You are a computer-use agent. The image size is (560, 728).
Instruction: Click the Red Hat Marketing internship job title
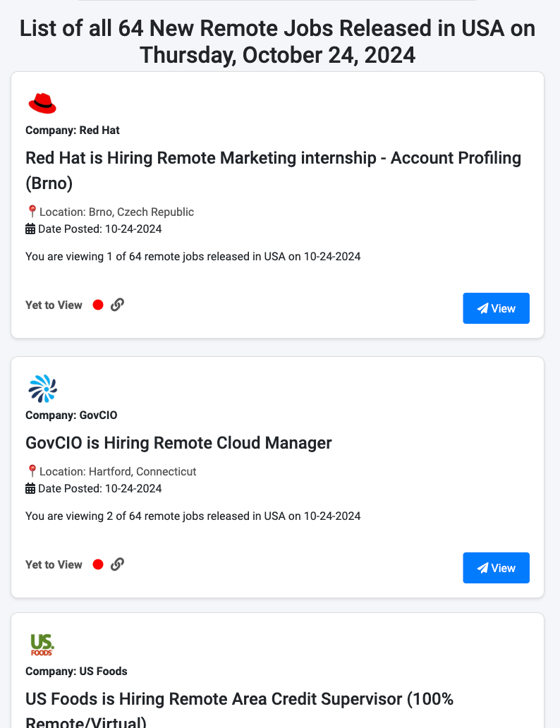coord(273,169)
